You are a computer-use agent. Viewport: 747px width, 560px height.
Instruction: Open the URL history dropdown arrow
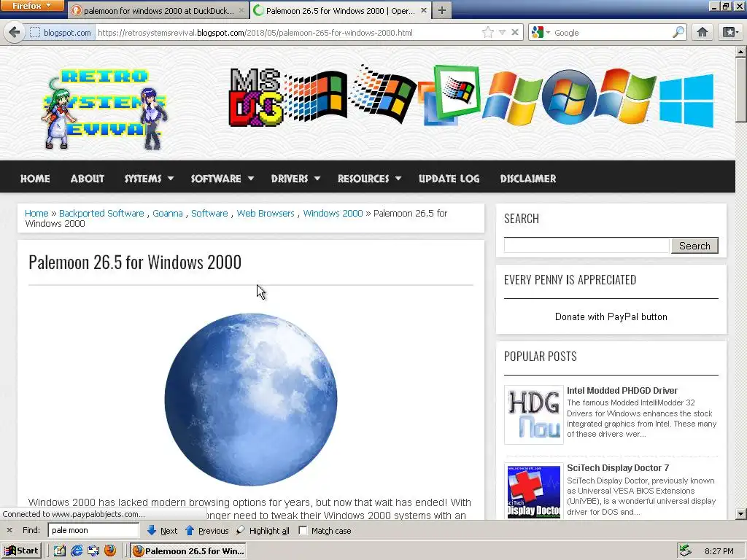click(x=502, y=32)
